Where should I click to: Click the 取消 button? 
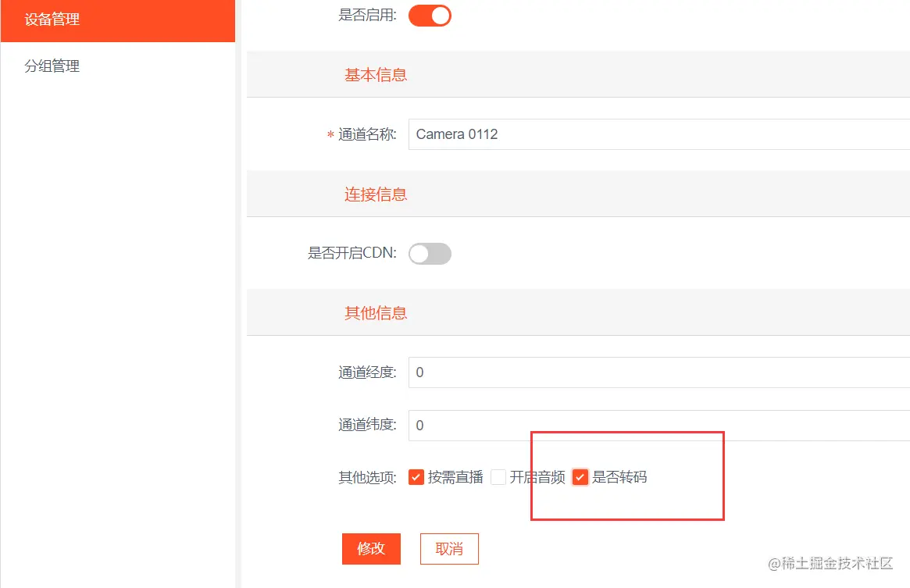coord(449,548)
